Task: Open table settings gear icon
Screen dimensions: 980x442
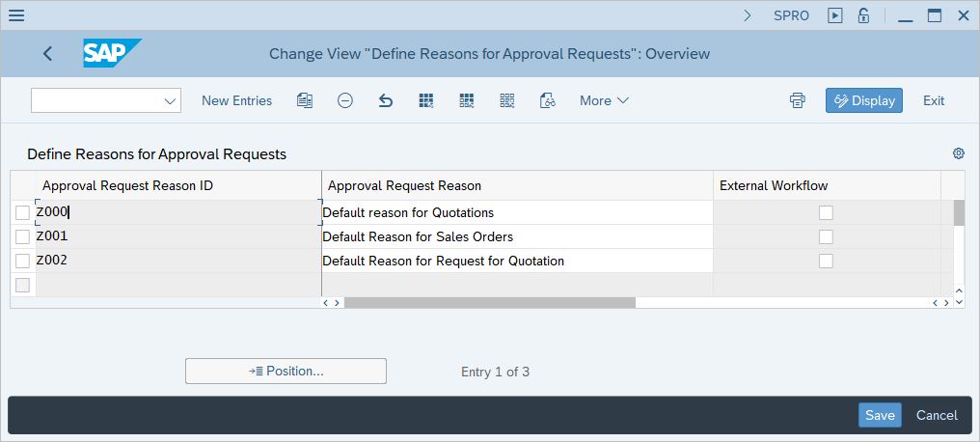Action: (958, 153)
